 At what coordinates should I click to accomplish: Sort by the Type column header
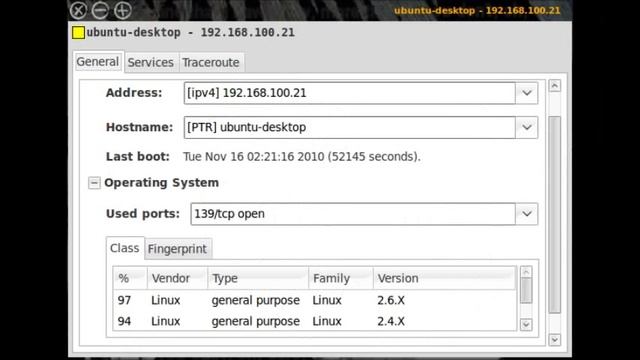(258, 278)
